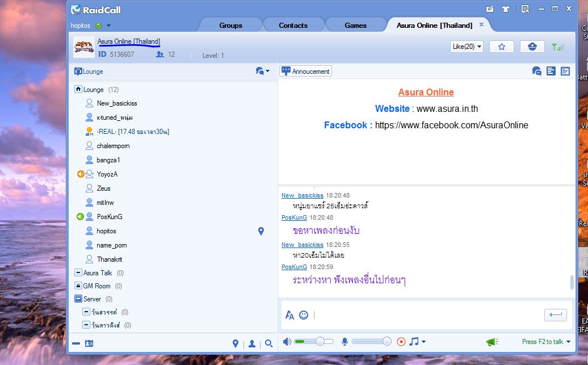Screen dimensions: 588x365
Task: Open the edit note icon in title bar
Action: (x=490, y=9)
